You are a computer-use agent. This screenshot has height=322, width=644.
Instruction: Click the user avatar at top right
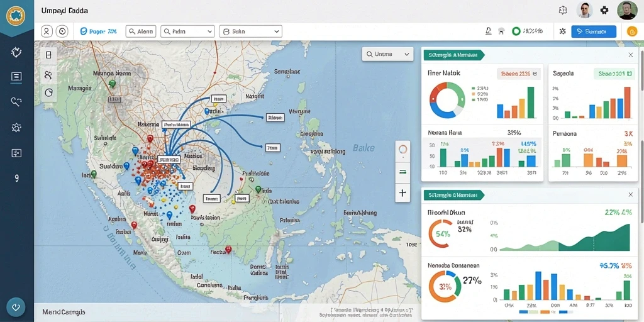click(x=627, y=10)
